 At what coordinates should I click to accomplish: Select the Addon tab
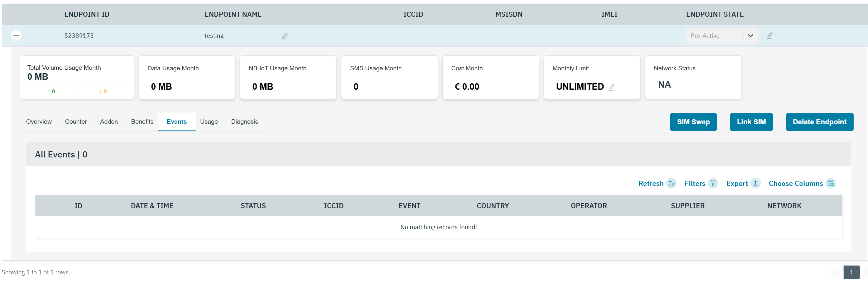coord(109,122)
